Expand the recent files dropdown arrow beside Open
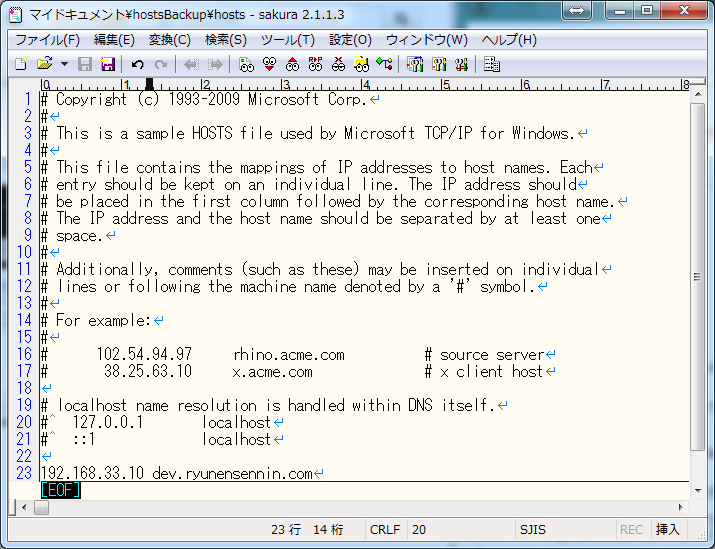 (64, 64)
